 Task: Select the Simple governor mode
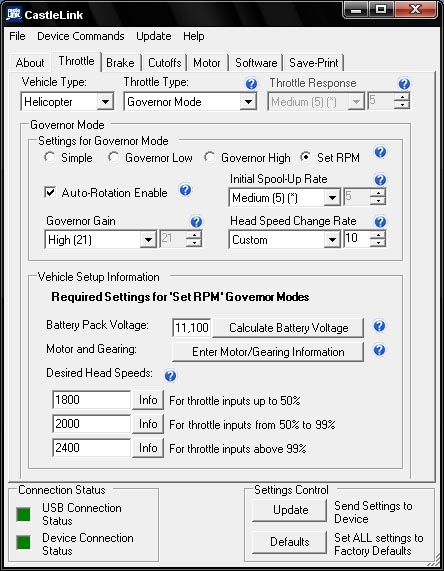coord(50,157)
